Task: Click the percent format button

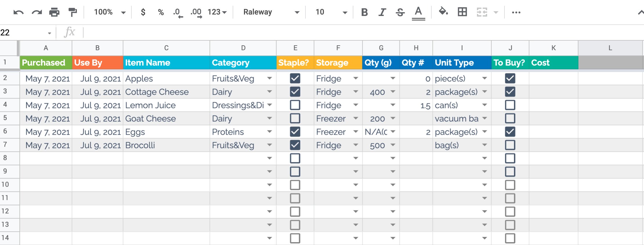Action: (x=161, y=12)
